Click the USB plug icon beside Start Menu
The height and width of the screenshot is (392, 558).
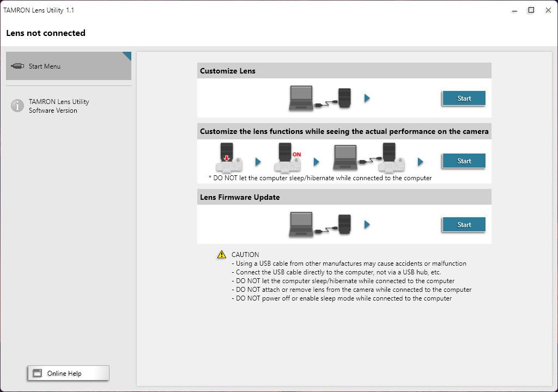coord(17,66)
